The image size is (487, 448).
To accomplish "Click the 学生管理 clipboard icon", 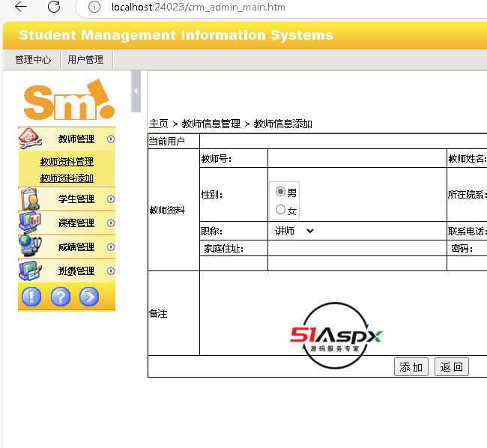I will coord(30,199).
